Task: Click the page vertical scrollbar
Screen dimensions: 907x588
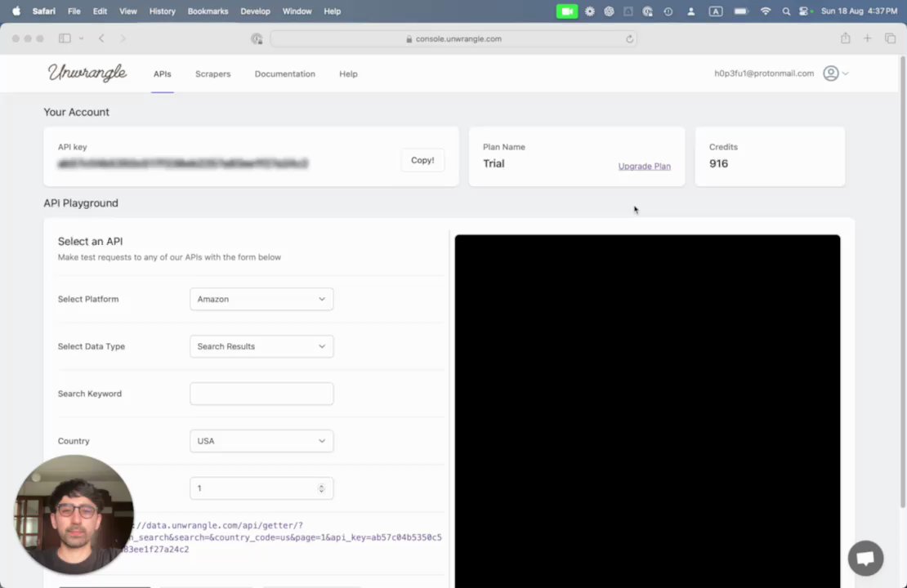Action: point(902,283)
